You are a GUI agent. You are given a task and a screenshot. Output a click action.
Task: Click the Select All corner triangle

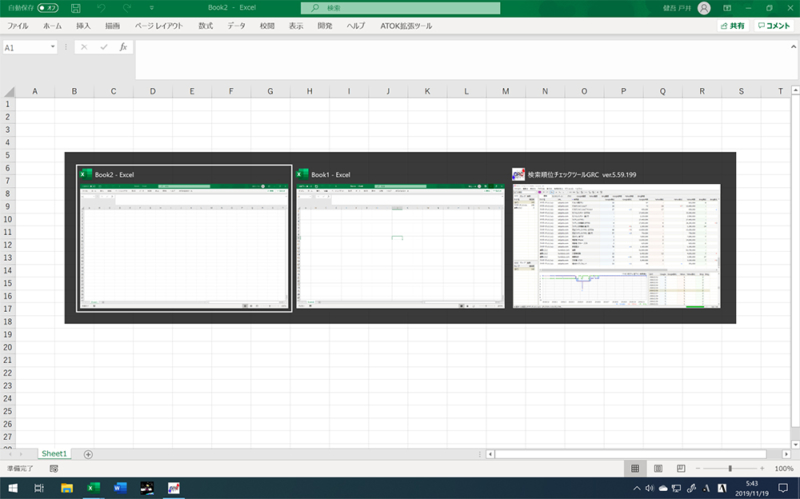tap(9, 92)
